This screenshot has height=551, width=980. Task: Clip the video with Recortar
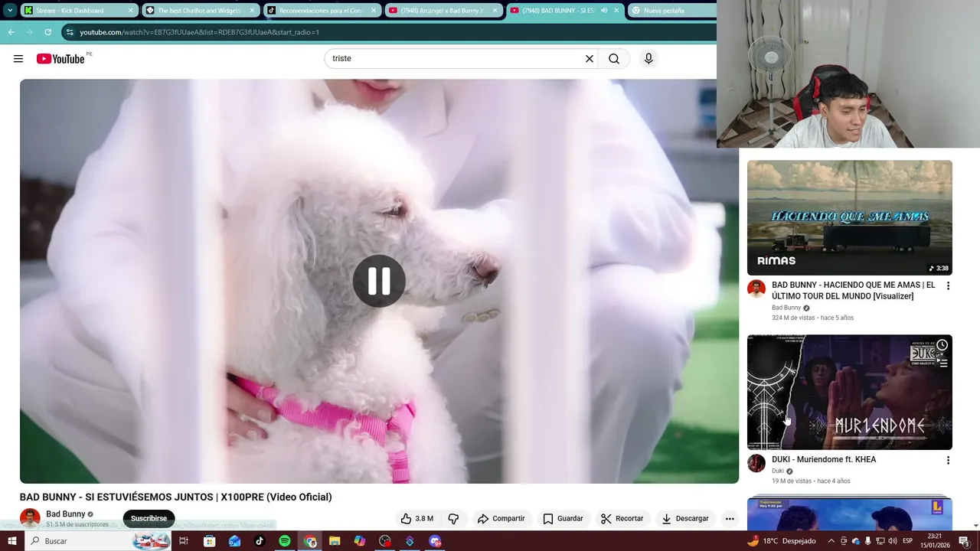click(622, 518)
